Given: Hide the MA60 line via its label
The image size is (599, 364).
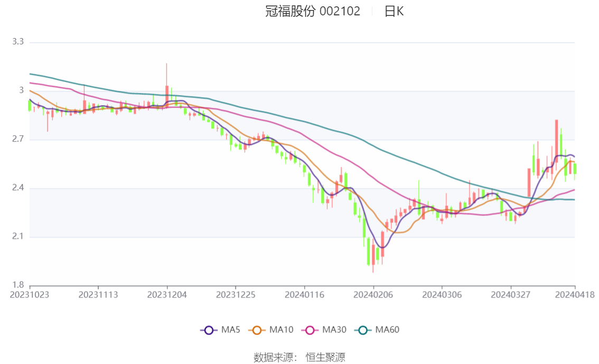Looking at the screenshot, I should tap(387, 330).
